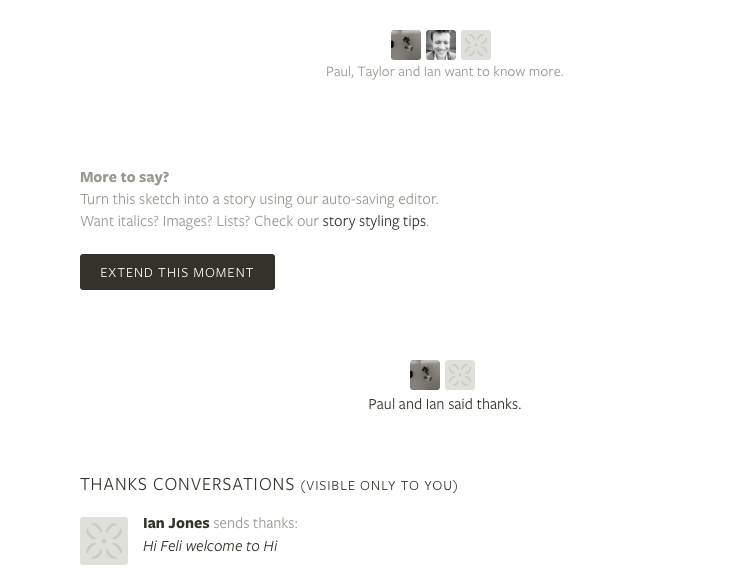The width and height of the screenshot is (736, 573).
Task: Select Ian's flower placeholder avatar above 'said thanks'
Action: [460, 375]
